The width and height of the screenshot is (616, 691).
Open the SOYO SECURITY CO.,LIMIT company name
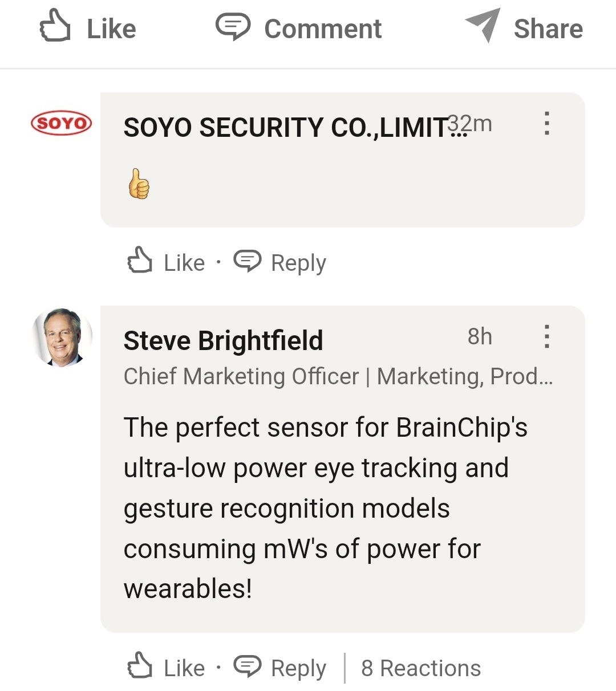point(285,127)
